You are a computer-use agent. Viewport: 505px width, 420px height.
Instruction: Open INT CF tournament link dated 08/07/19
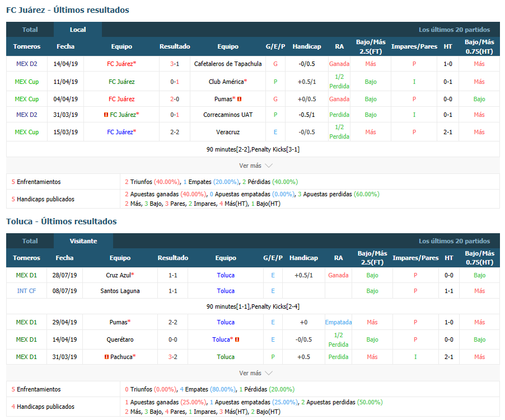[26, 291]
